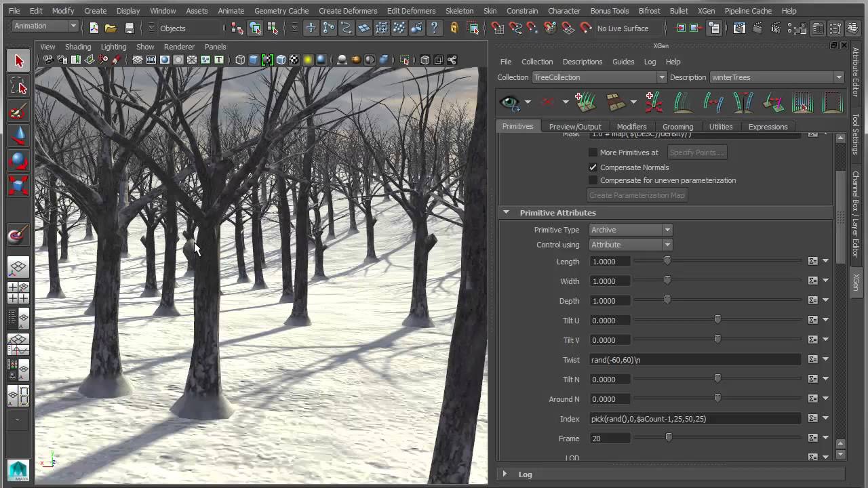Open the Geometry Cache menu
868x488 pixels.
(x=281, y=11)
